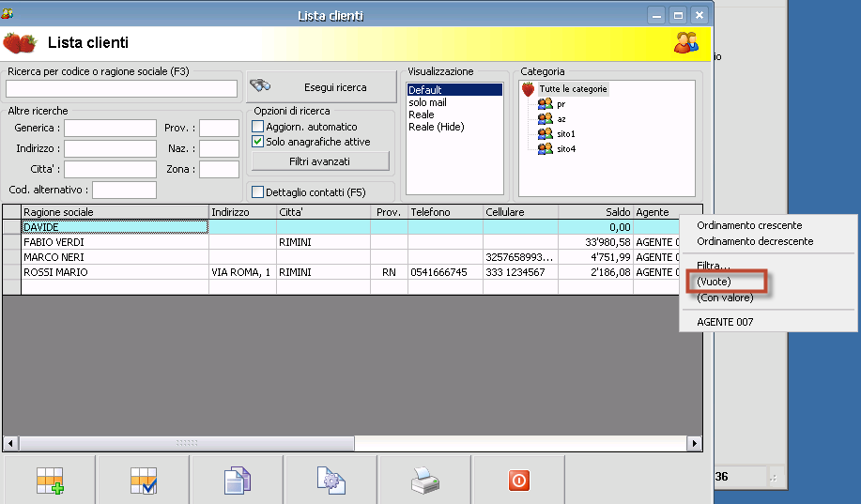Click the Saldo column header
This screenshot has height=504, width=861.
coord(595,212)
